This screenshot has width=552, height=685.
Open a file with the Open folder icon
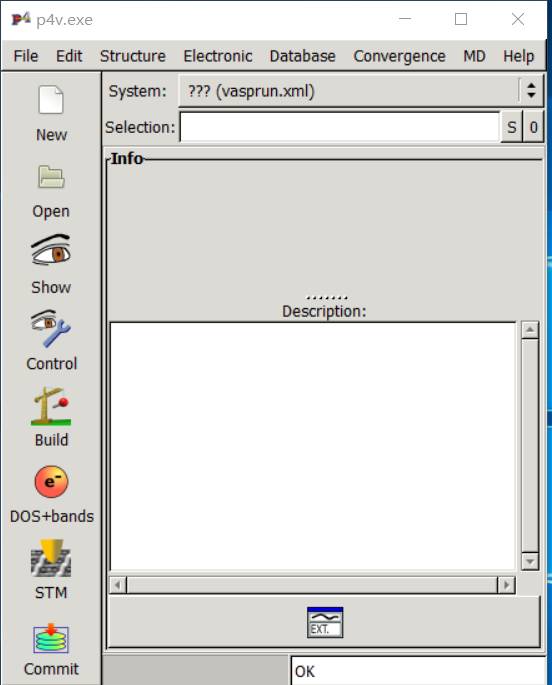click(51, 177)
